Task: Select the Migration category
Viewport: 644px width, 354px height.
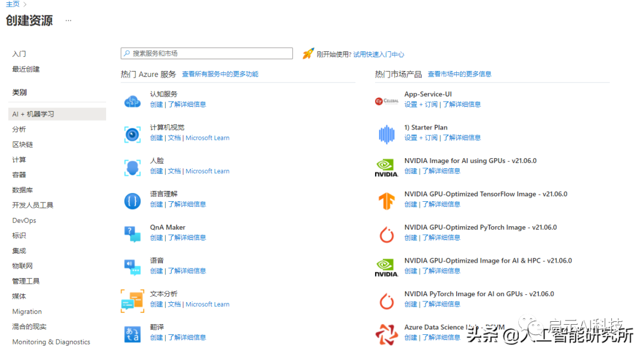Action: pyautogui.click(x=27, y=312)
